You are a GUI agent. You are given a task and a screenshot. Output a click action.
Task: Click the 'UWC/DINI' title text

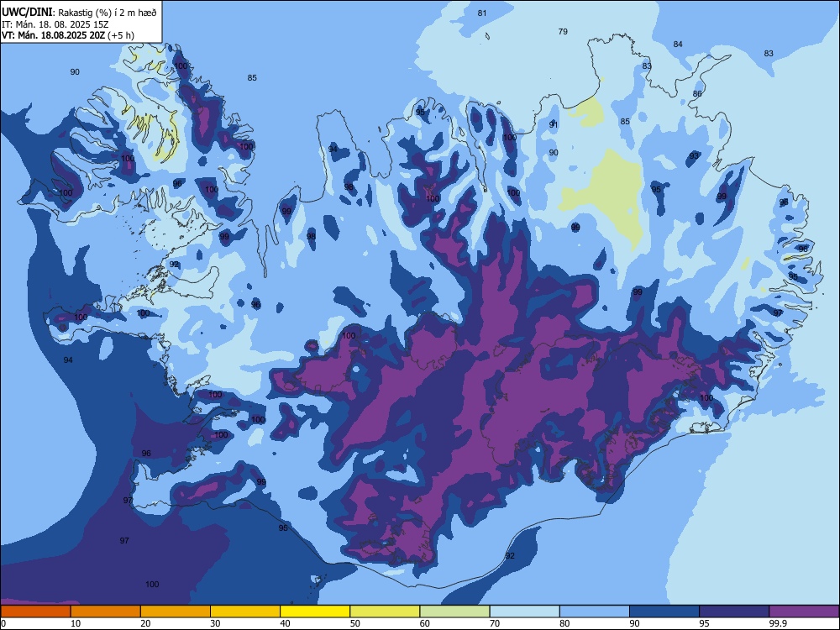[27, 11]
